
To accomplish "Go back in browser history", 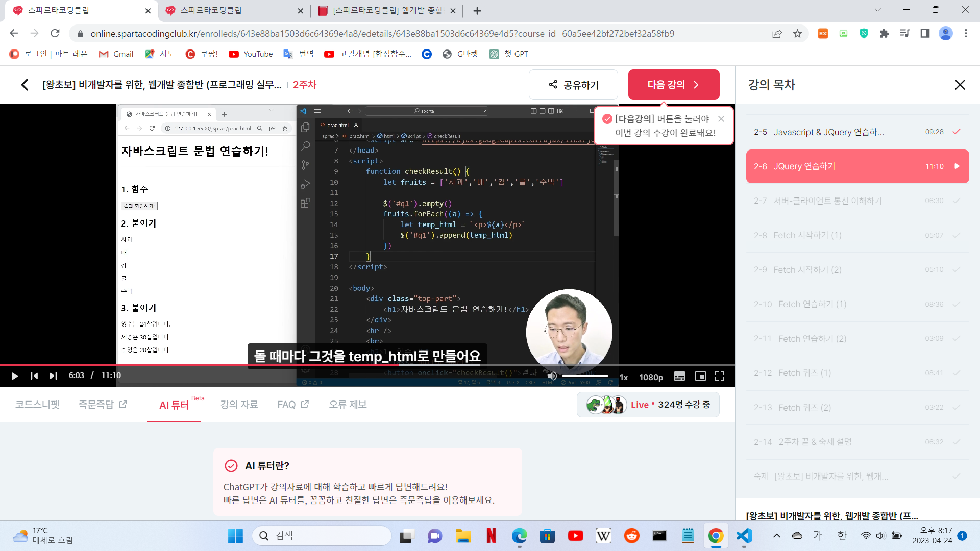I will click(x=14, y=33).
